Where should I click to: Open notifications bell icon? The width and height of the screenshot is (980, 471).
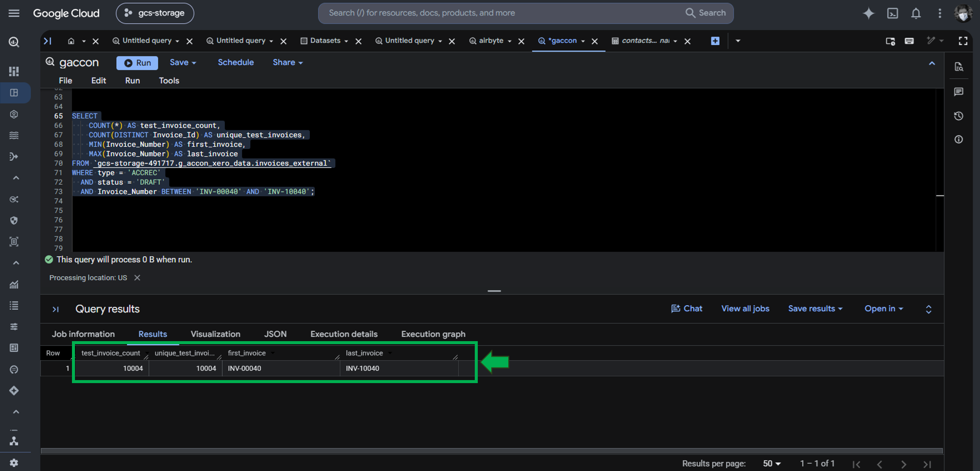[916, 13]
